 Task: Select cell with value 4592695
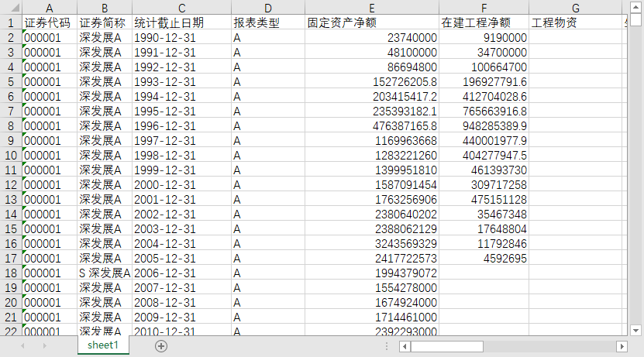484,259
